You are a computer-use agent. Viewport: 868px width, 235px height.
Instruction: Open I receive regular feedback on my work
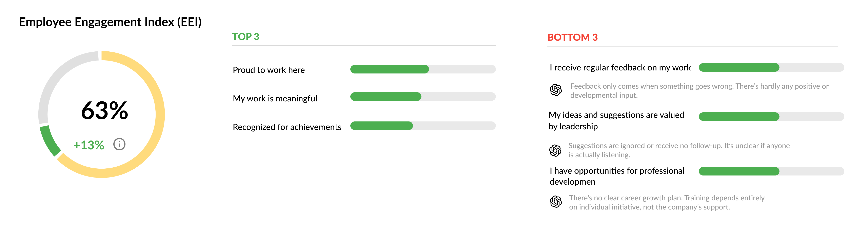620,68
